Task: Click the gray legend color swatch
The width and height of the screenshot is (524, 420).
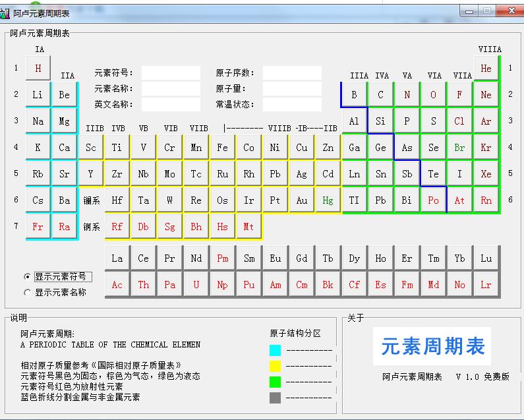Action: 275,398
